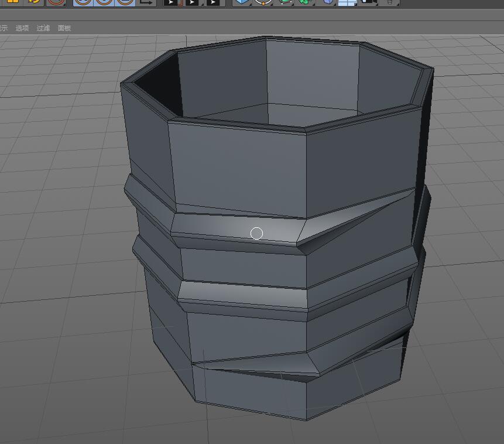Screen dimensions: 504x444
Task: Click the recent tool circle icon
Action: click(x=56, y=2)
